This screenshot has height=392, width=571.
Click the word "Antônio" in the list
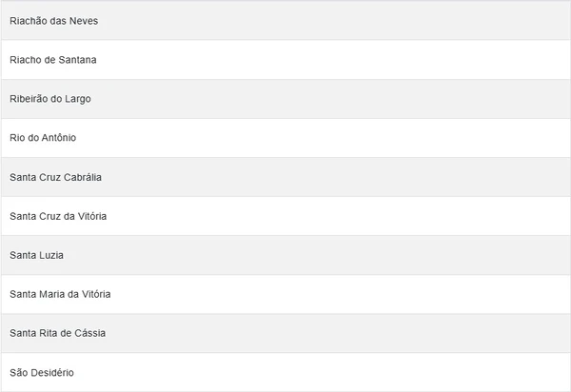[58, 138]
